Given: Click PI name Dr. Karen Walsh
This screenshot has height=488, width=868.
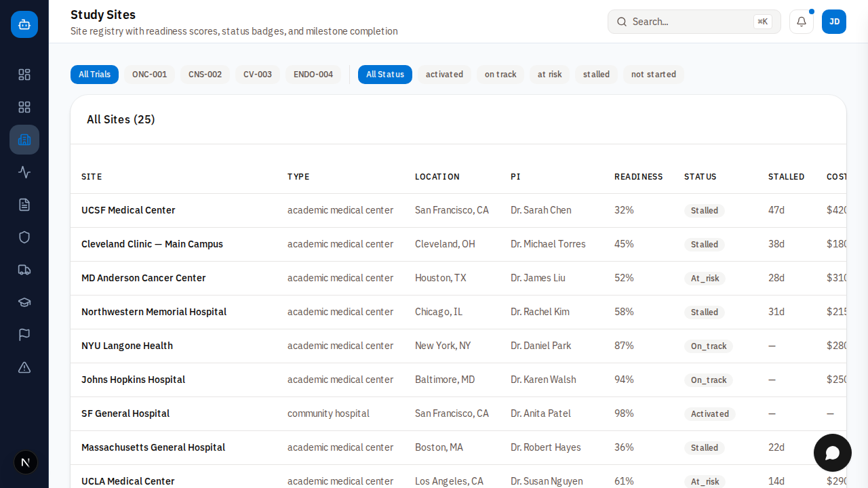Looking at the screenshot, I should 543,380.
